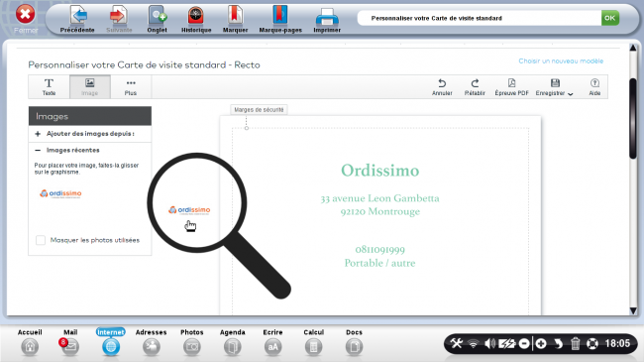Image resolution: width=644 pixels, height=362 pixels.
Task: Open the Enregistrer dropdown arrow
Action: click(x=571, y=94)
